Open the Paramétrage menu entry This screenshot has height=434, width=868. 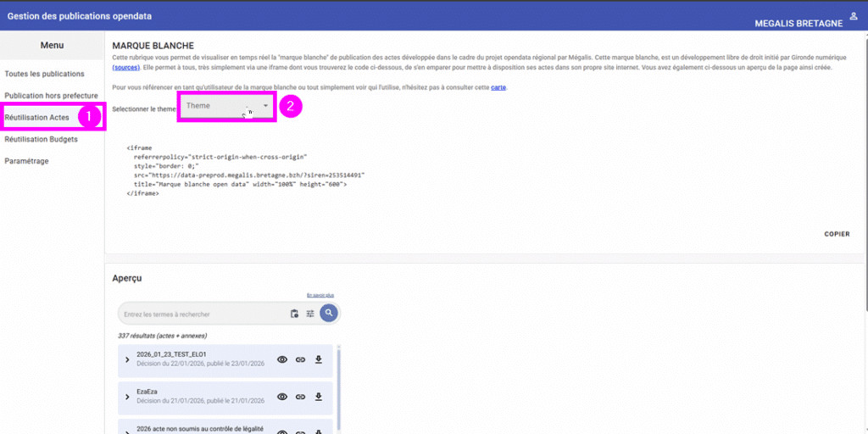coord(26,160)
